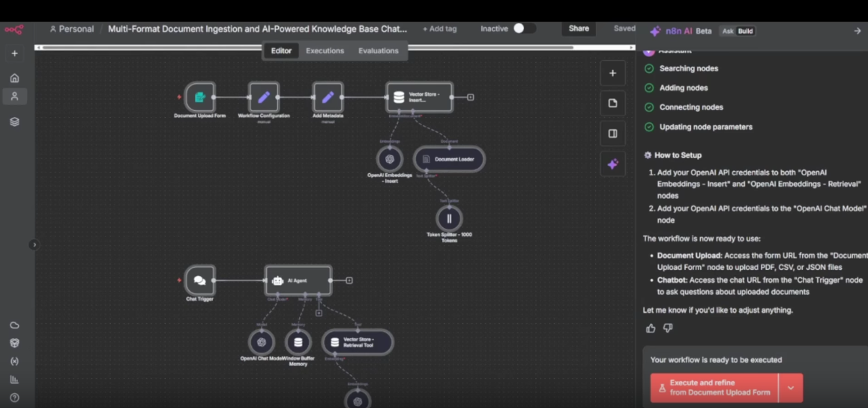Expand the Execute and refine dropdown arrow
Viewport: 868px width, 408px height.
(x=791, y=388)
